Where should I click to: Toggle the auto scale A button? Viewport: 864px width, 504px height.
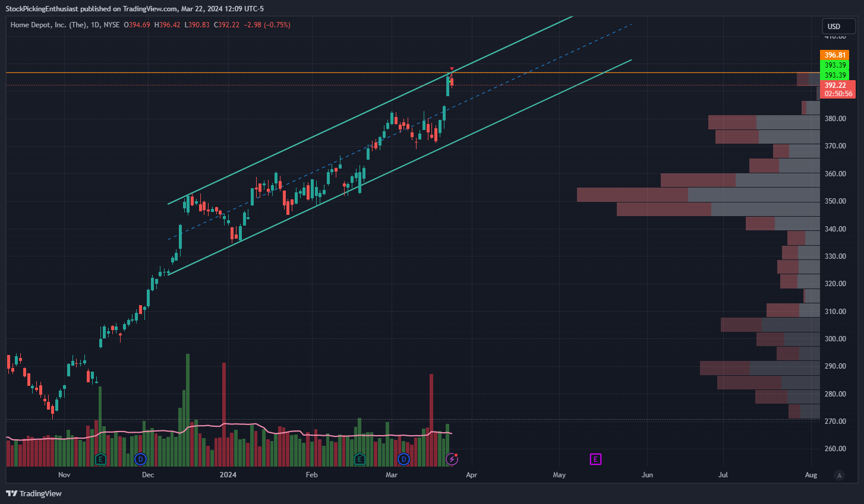(x=839, y=475)
